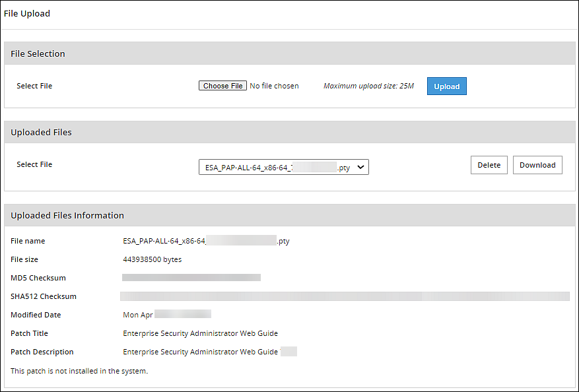579x392 pixels.
Task: Click the dropdown chevron beside the pty filename
Action: click(x=360, y=167)
